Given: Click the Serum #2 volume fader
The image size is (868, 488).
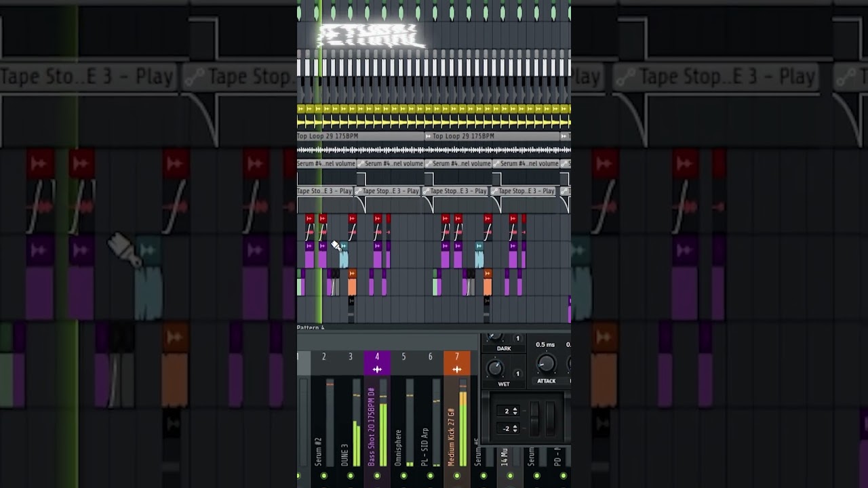Looking at the screenshot, I should click(330, 423).
